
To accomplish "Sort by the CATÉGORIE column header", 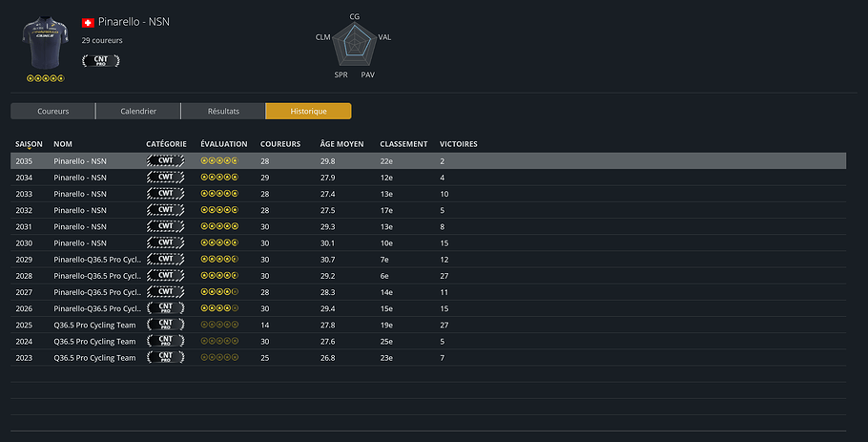I will (166, 144).
